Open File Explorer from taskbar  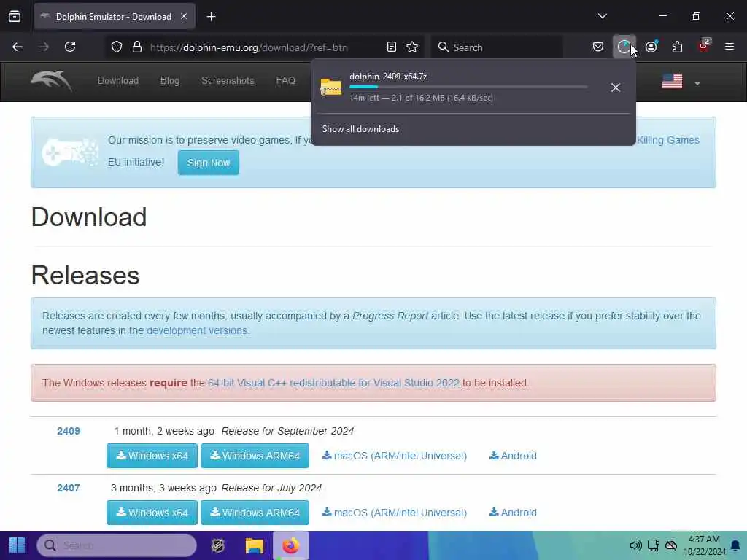255,545
